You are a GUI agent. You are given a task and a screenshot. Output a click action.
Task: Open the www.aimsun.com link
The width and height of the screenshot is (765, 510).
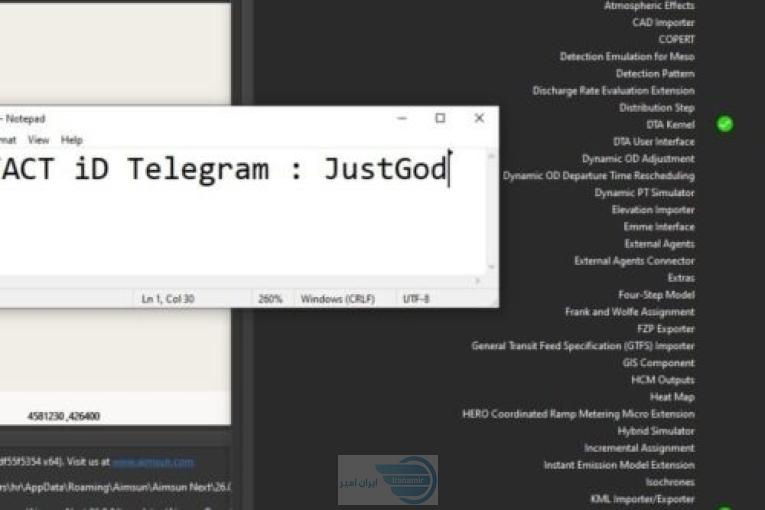[153, 462]
